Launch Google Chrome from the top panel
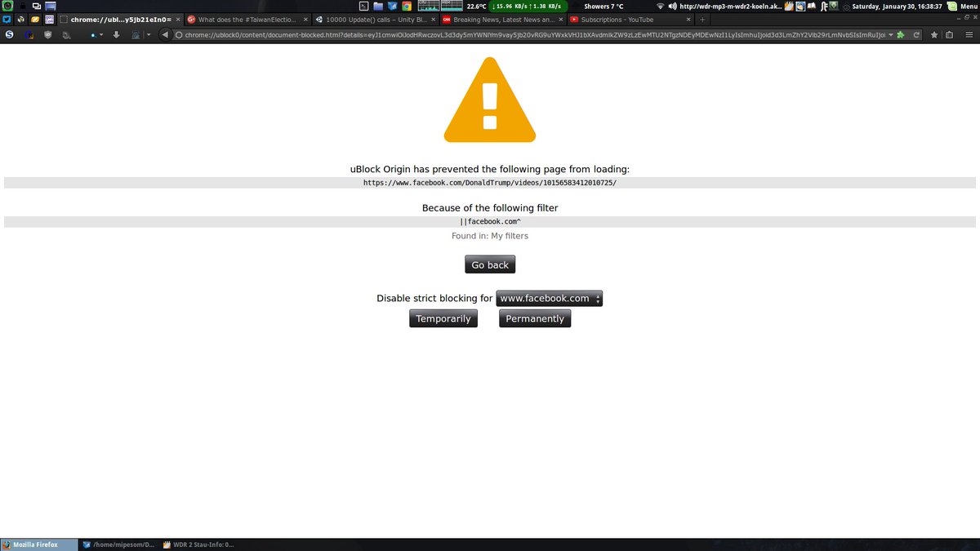 406,7
